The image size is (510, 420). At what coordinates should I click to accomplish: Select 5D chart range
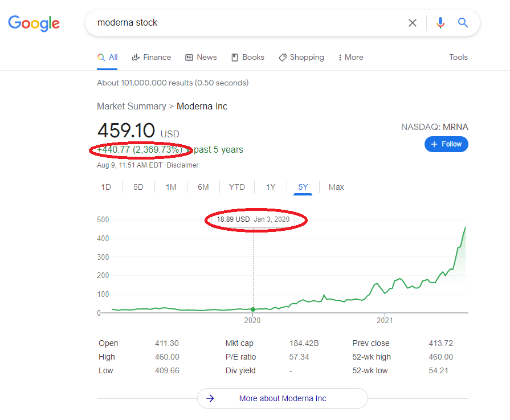138,187
